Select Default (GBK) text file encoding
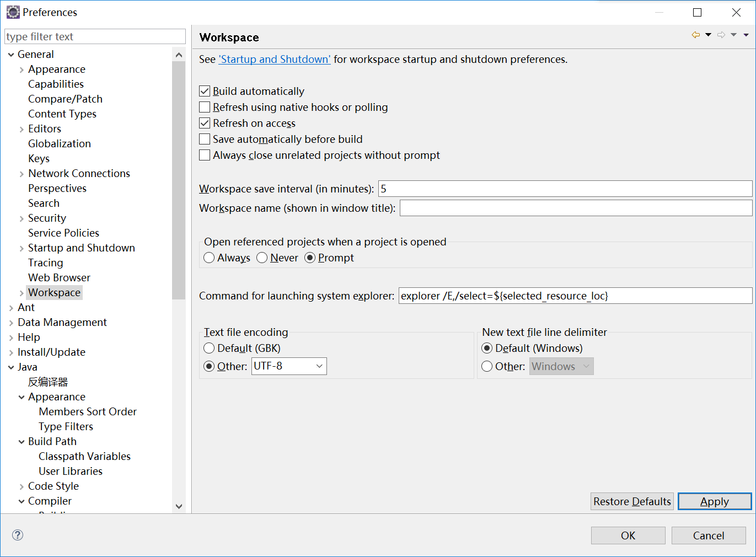 [x=209, y=348]
